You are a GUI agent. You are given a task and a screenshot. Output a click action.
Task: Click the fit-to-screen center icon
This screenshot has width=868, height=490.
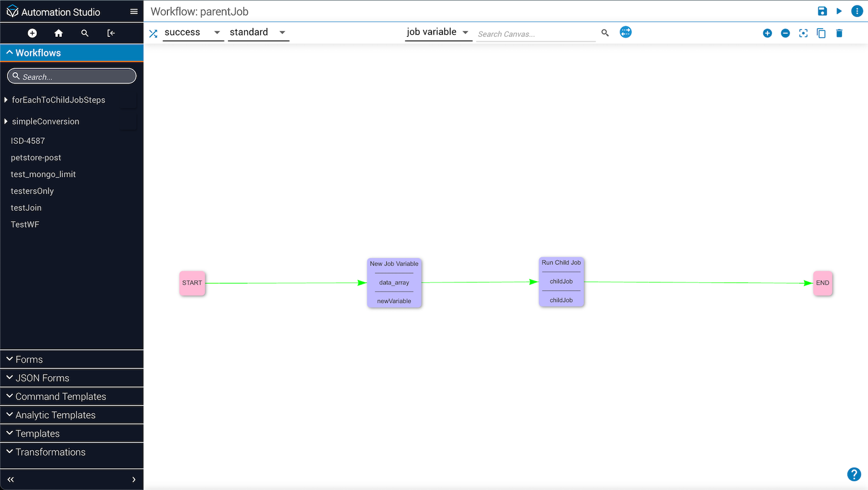803,34
